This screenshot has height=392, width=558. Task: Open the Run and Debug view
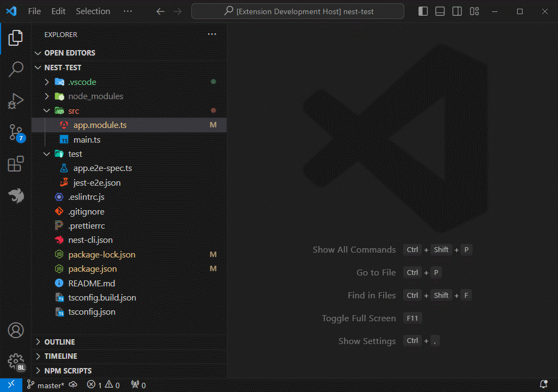point(16,100)
